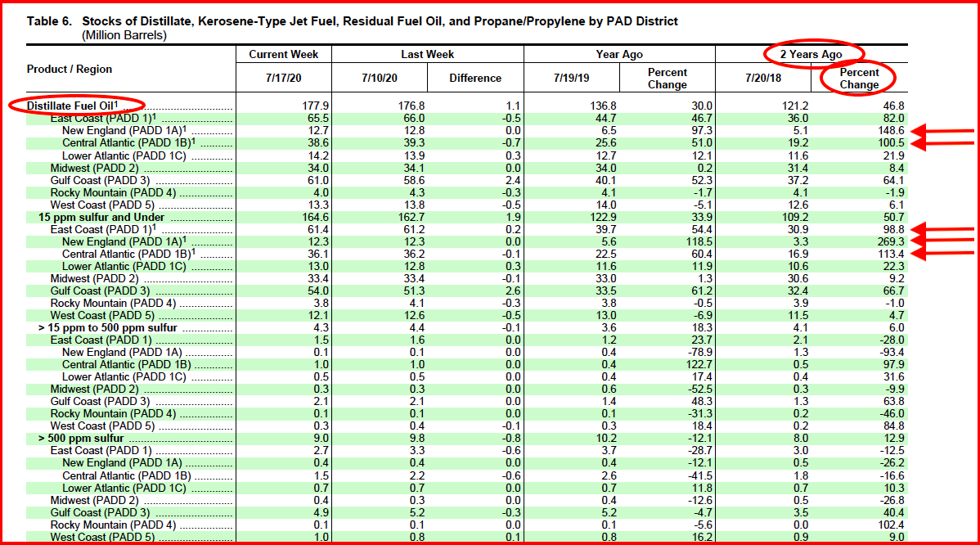Select the Current Week column header
Screen dimensions: 980x545
tap(282, 54)
